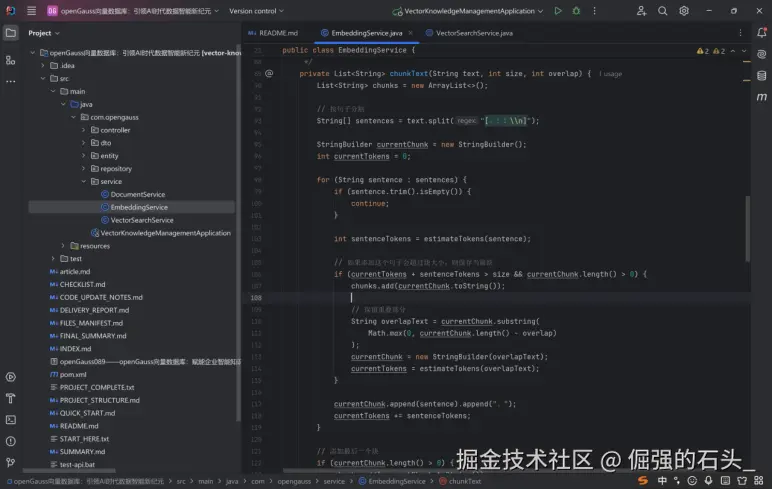
Task: Close the EmbeddingService.java tab
Action: 411,33
